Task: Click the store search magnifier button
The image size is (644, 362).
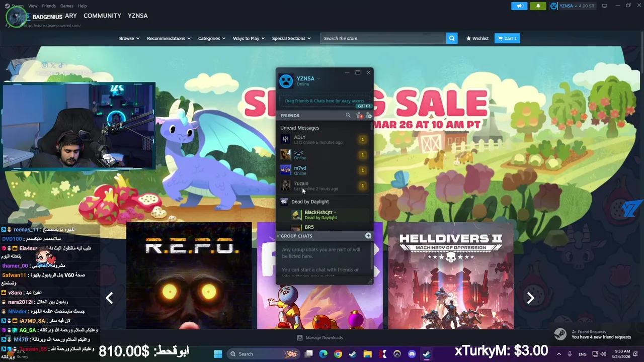Action: 452,38
